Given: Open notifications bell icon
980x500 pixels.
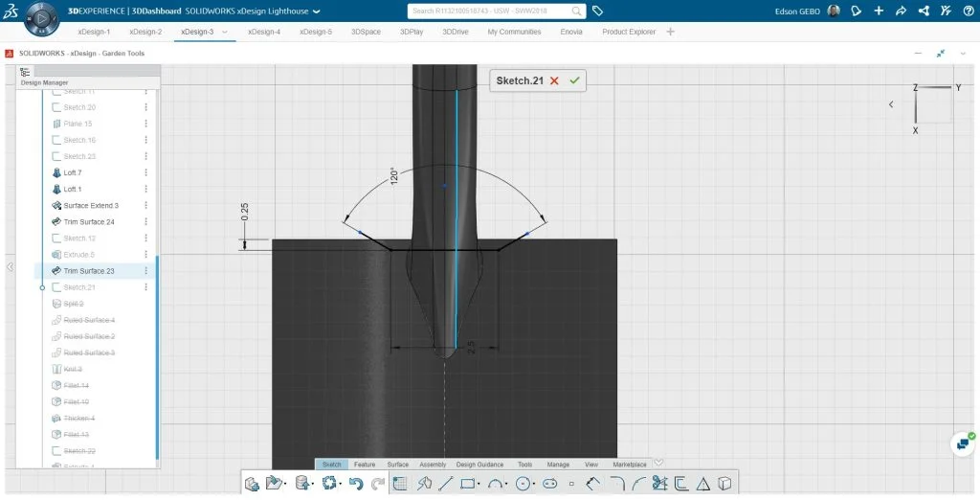Looking at the screenshot, I should click(855, 11).
